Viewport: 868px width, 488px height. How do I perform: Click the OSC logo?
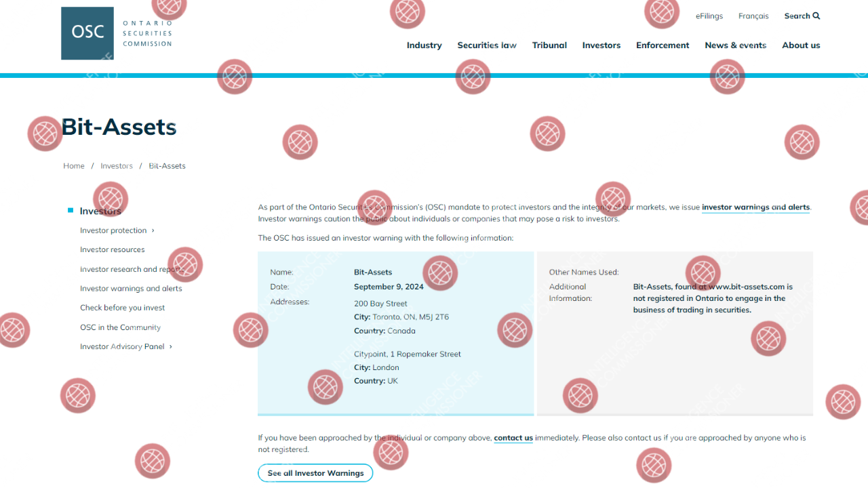click(x=117, y=33)
